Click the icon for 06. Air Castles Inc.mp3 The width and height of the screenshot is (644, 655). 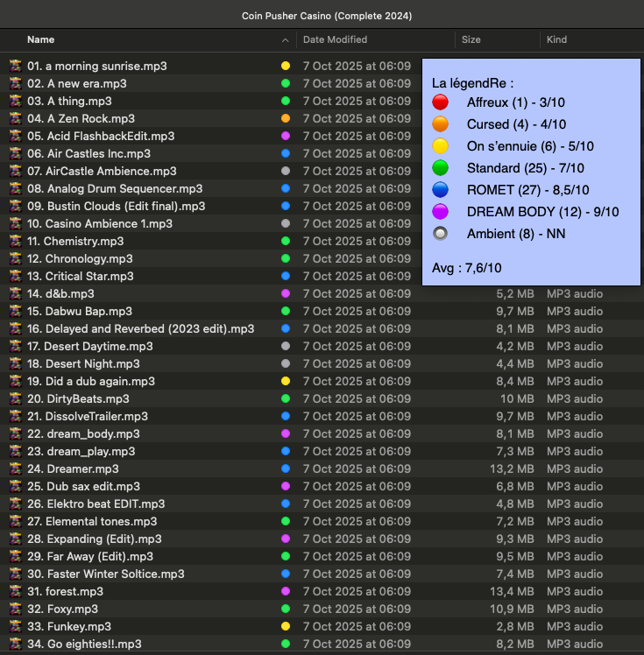(x=16, y=154)
